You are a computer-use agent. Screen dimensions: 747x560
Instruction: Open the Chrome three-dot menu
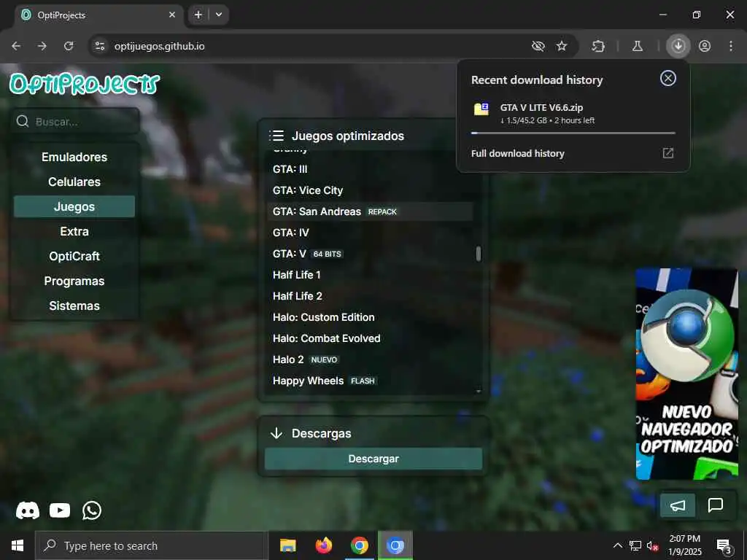(x=731, y=46)
